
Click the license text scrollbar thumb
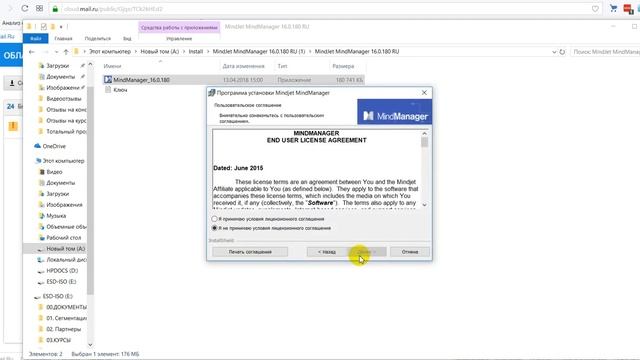point(424,142)
